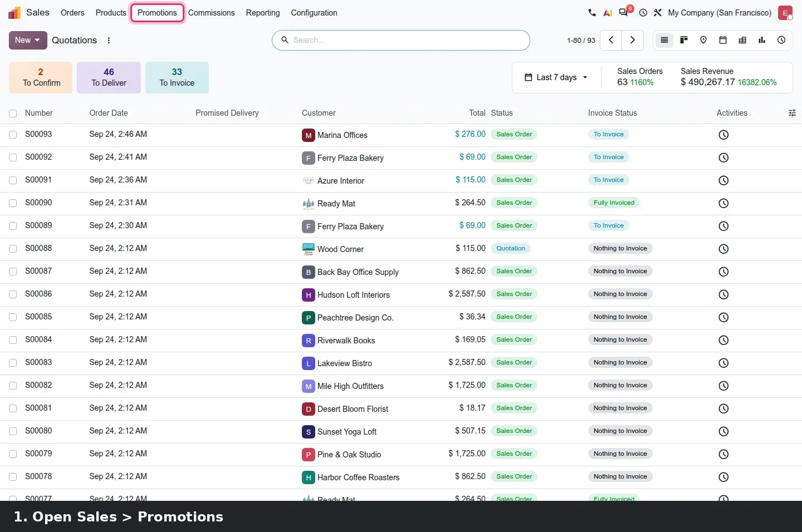
Task: Open order number S00085
Action: click(38, 317)
